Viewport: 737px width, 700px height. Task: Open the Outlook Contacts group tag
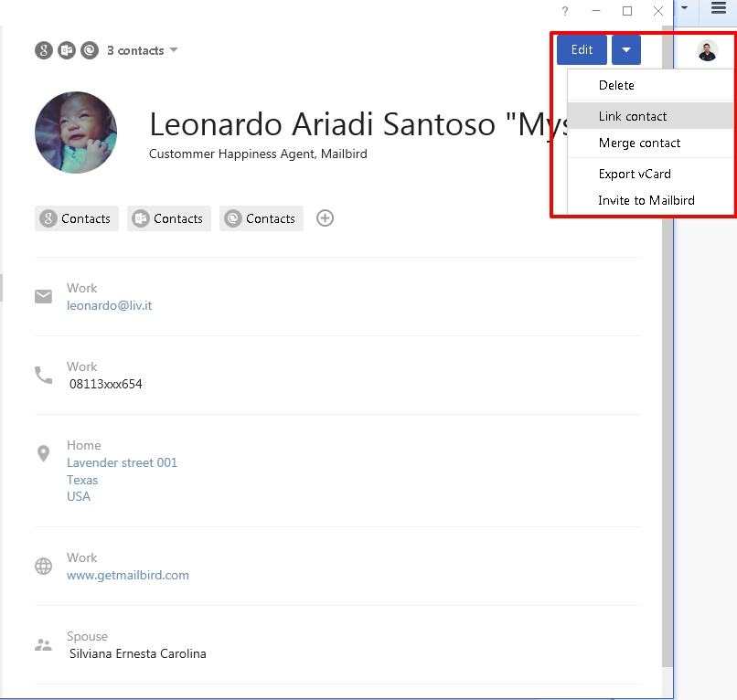[169, 218]
